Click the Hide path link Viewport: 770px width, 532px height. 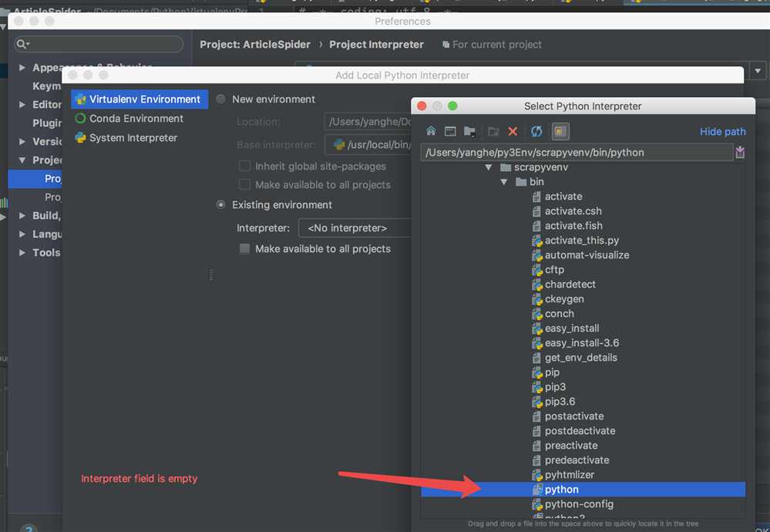722,132
